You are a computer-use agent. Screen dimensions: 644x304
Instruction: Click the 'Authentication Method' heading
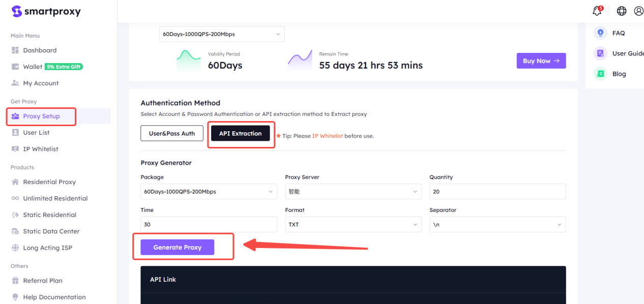click(x=181, y=103)
